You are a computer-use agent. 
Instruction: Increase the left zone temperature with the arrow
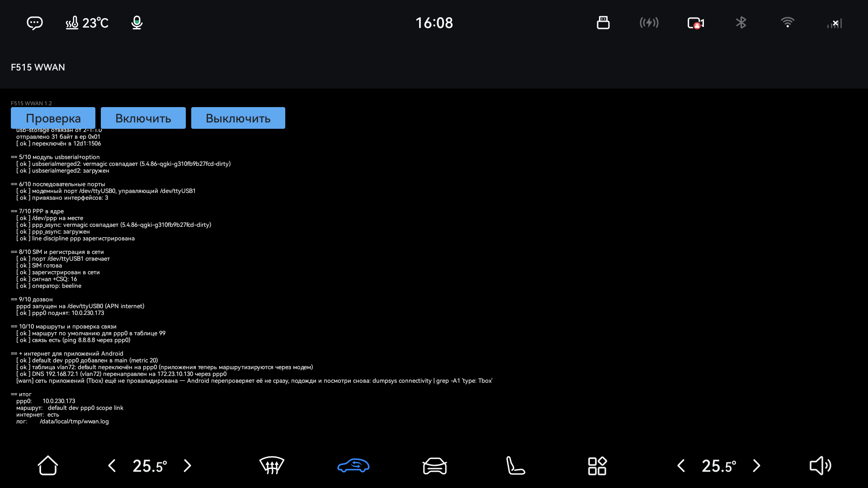[188, 465]
